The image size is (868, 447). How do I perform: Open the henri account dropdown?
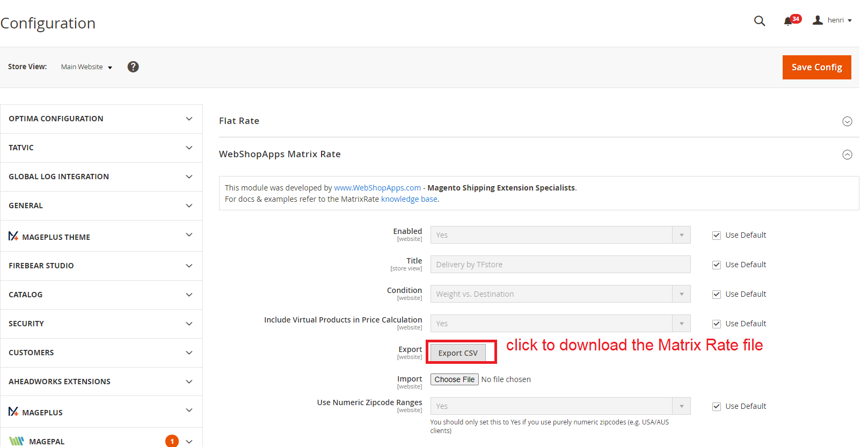pyautogui.click(x=840, y=20)
